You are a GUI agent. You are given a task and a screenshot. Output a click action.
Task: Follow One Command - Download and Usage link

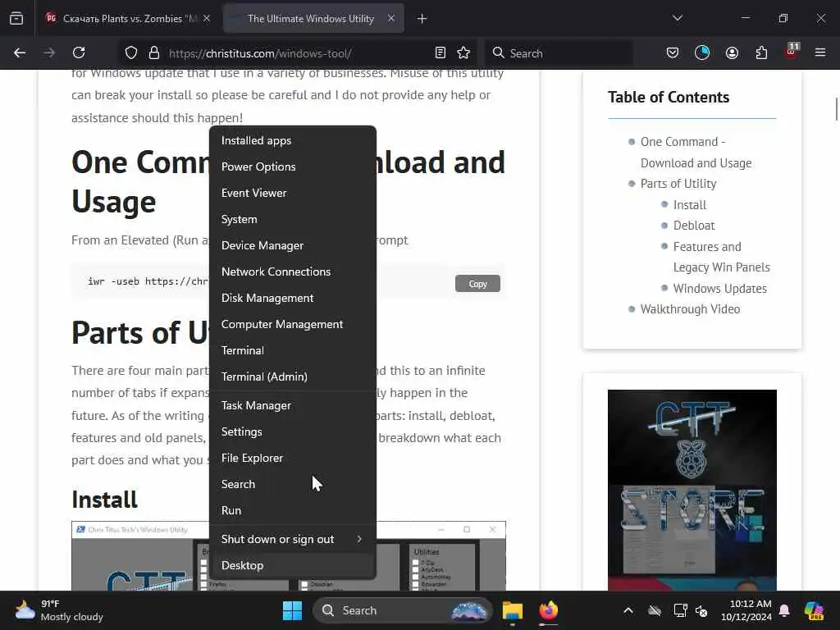pyautogui.click(x=696, y=152)
